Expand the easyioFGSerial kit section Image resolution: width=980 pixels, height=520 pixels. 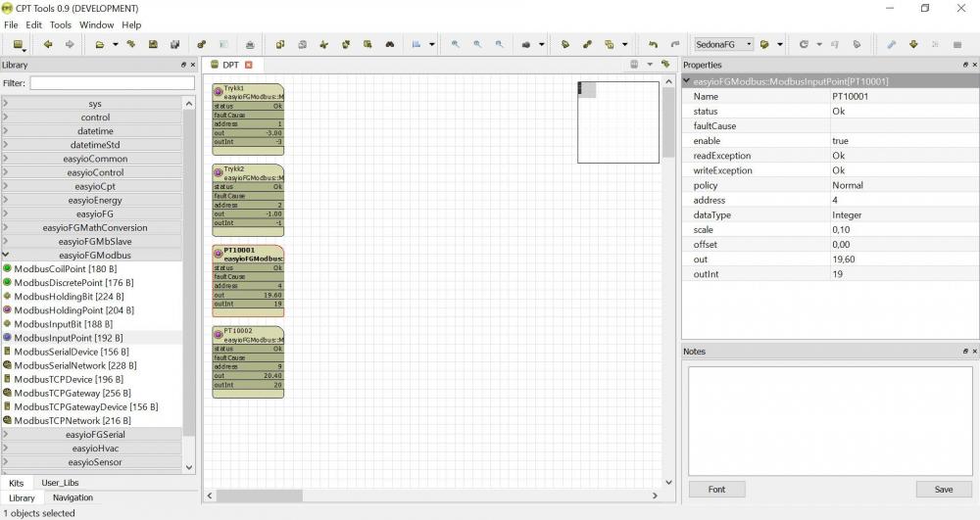click(94, 434)
